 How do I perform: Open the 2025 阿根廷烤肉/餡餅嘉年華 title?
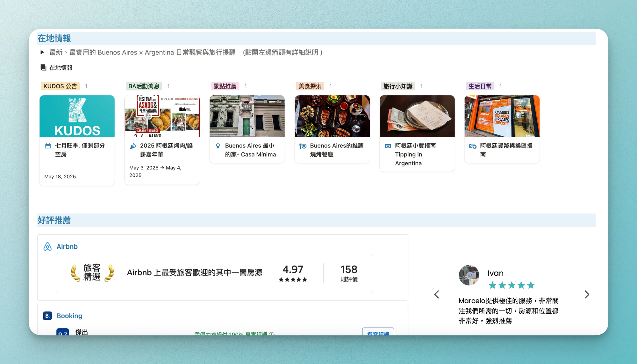click(167, 150)
